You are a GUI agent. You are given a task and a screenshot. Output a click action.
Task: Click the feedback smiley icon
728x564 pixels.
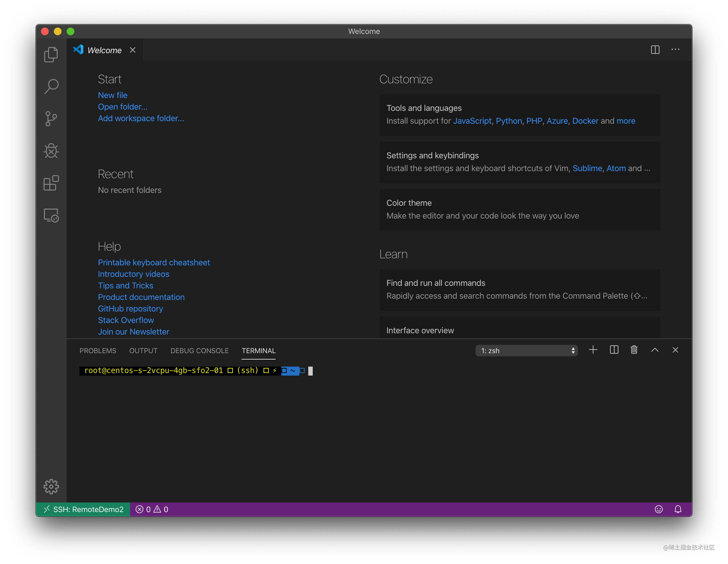pyautogui.click(x=658, y=509)
